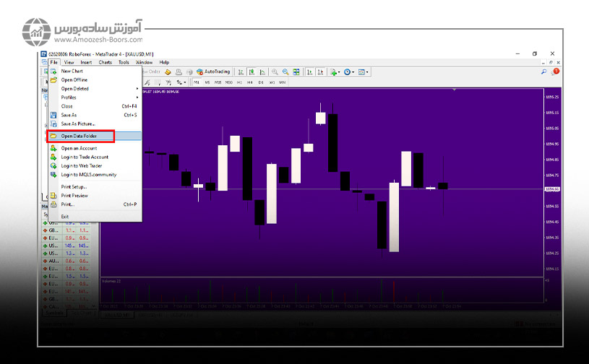Click the search magnifier icon at top right
Viewport: 589px width, 364px height.
(544, 72)
